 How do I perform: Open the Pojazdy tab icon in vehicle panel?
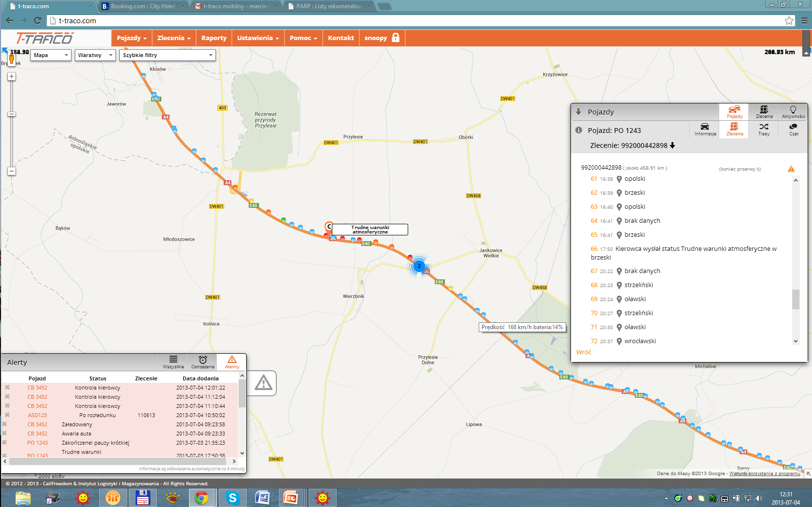pos(734,112)
